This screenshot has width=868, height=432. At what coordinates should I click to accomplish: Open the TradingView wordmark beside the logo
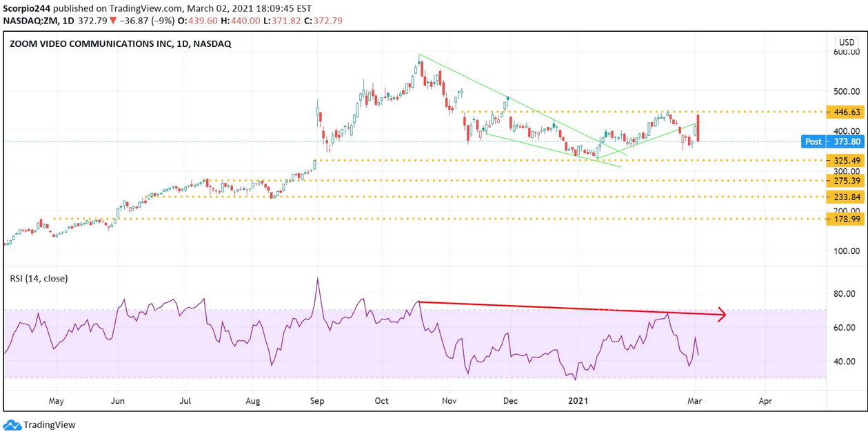point(50,424)
